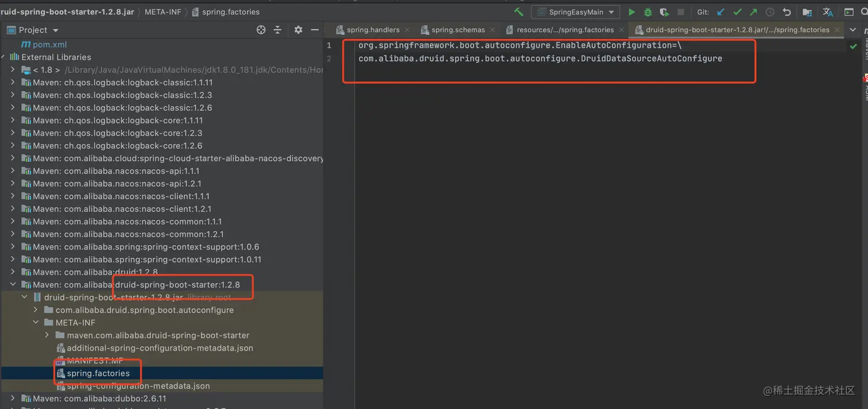This screenshot has width=868, height=409.
Task: Expand nacos-api:1.1.1 library node
Action: [x=13, y=170]
